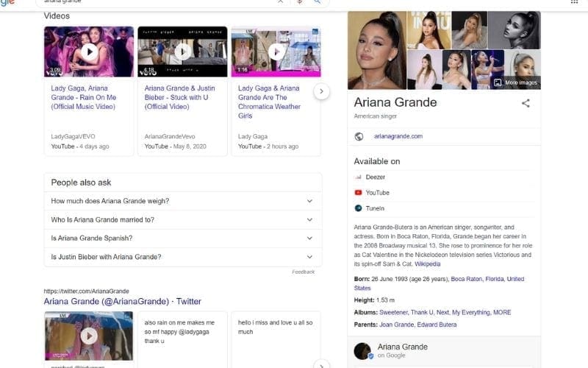This screenshot has height=368, width=588.
Task: Open TuneIn under Available on
Action: point(375,208)
